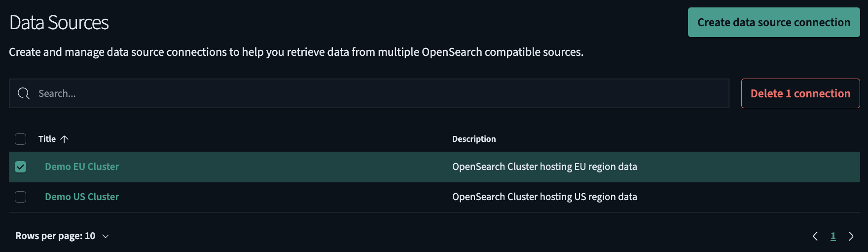Image resolution: width=868 pixels, height=252 pixels.
Task: Go to the next page arrow
Action: 851,236
